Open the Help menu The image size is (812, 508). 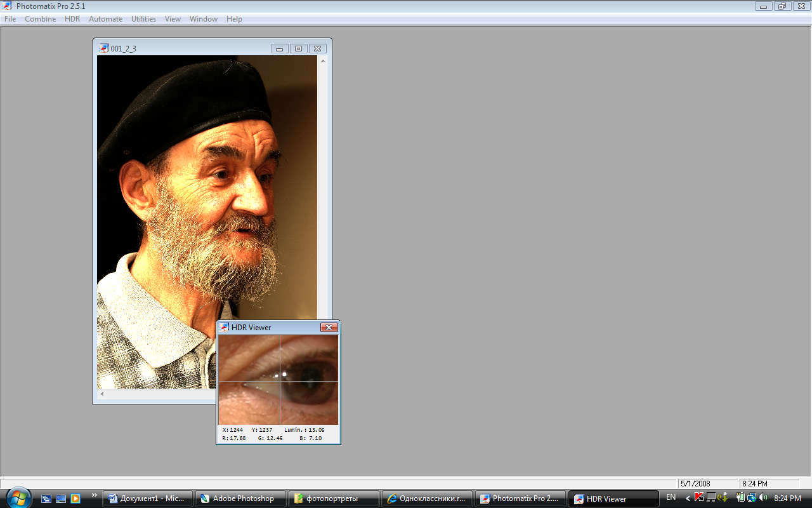coord(234,19)
